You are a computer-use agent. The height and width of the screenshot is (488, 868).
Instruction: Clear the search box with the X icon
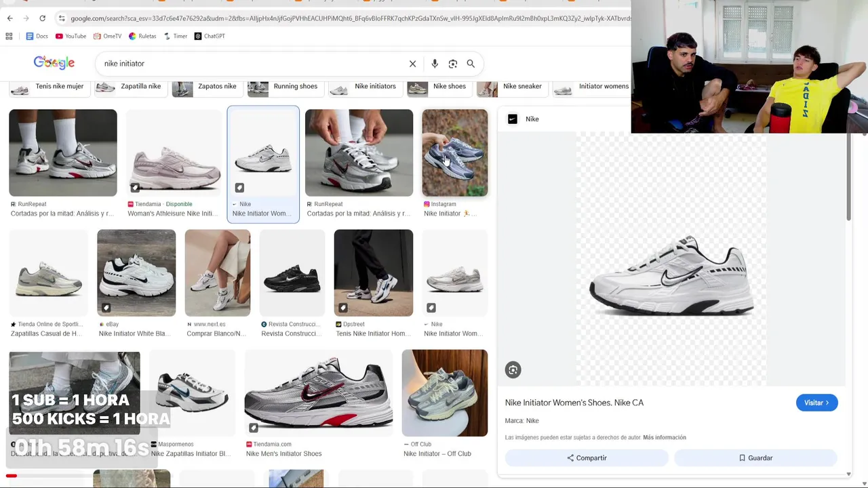point(412,64)
